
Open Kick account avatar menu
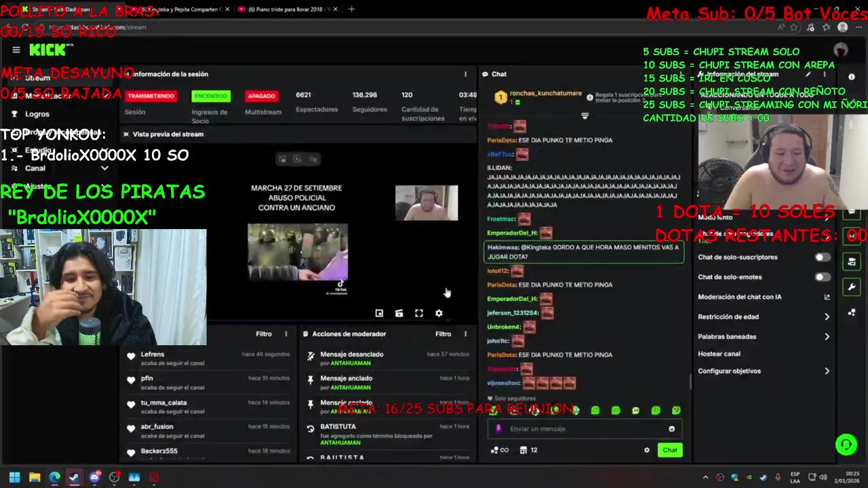841,50
